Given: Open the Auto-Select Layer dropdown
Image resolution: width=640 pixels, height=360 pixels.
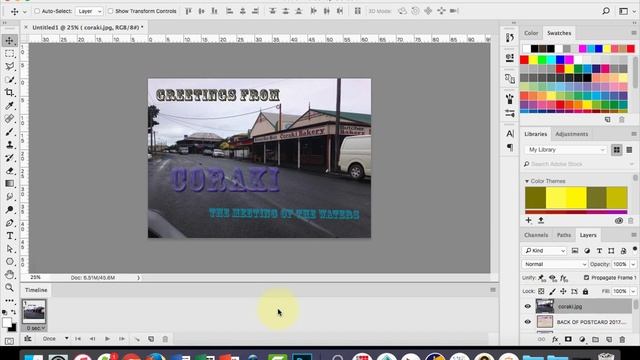Looking at the screenshot, I should [x=89, y=11].
